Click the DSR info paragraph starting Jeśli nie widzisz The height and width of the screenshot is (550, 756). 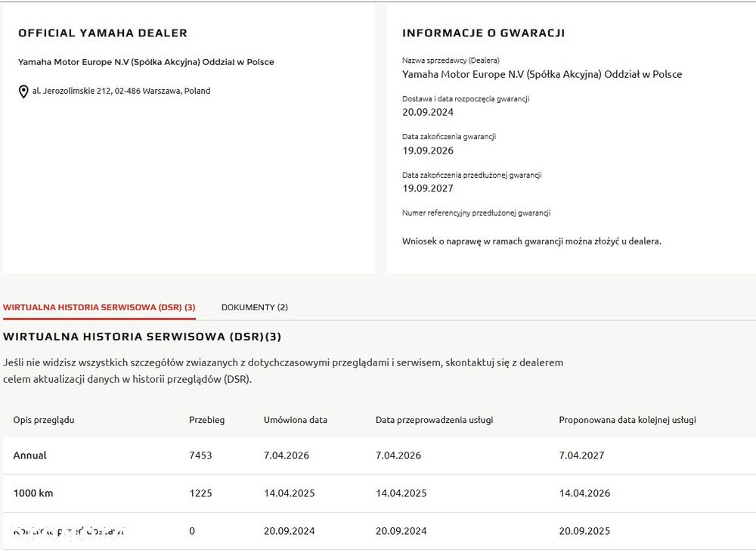click(x=283, y=371)
